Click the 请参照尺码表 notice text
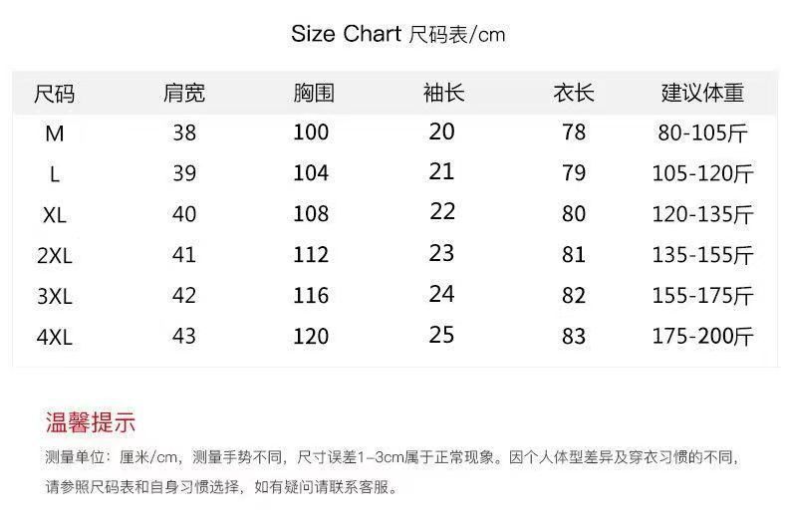Viewport: 787px width, 532px height. click(221, 487)
